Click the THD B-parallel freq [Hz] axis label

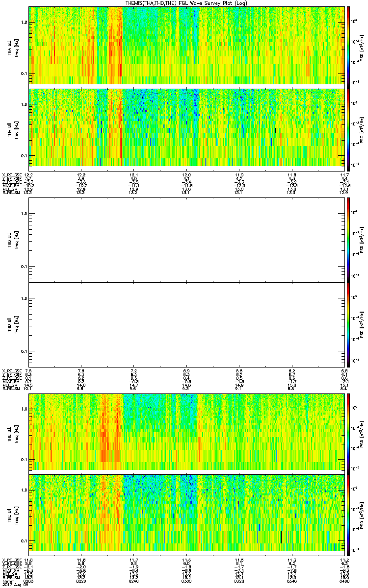click(x=16, y=324)
